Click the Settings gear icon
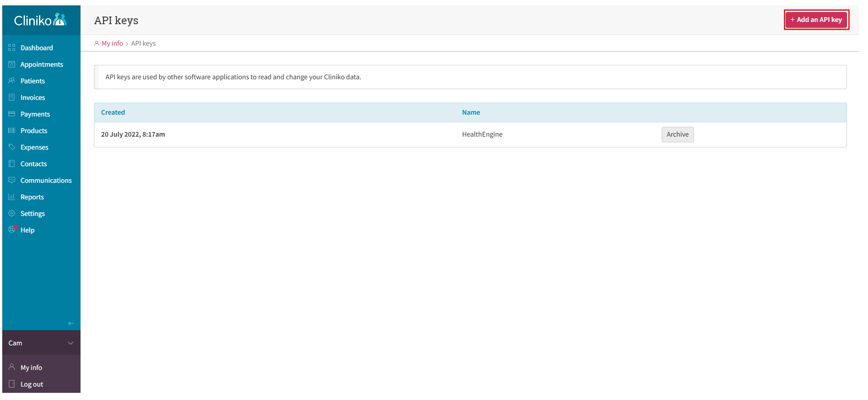The height and width of the screenshot is (400, 868). [12, 214]
